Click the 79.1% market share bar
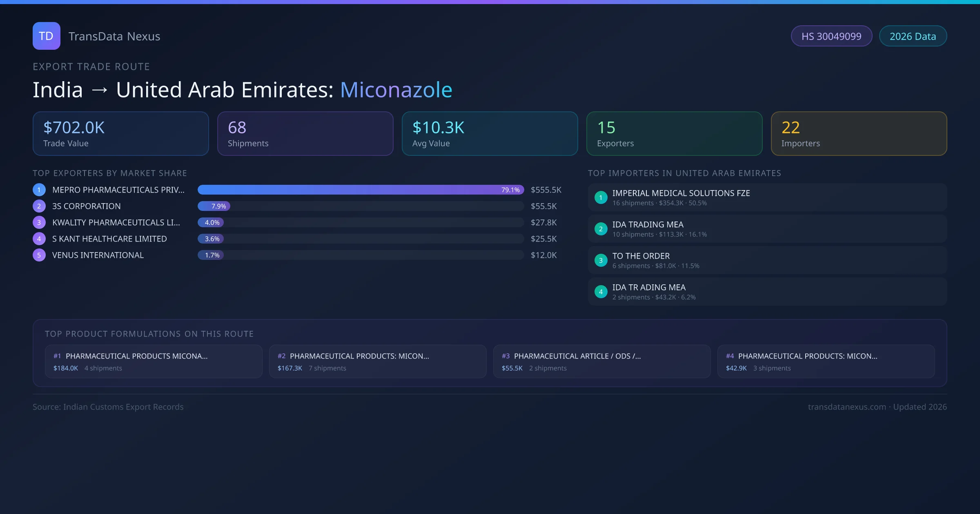The image size is (980, 514). coord(360,190)
